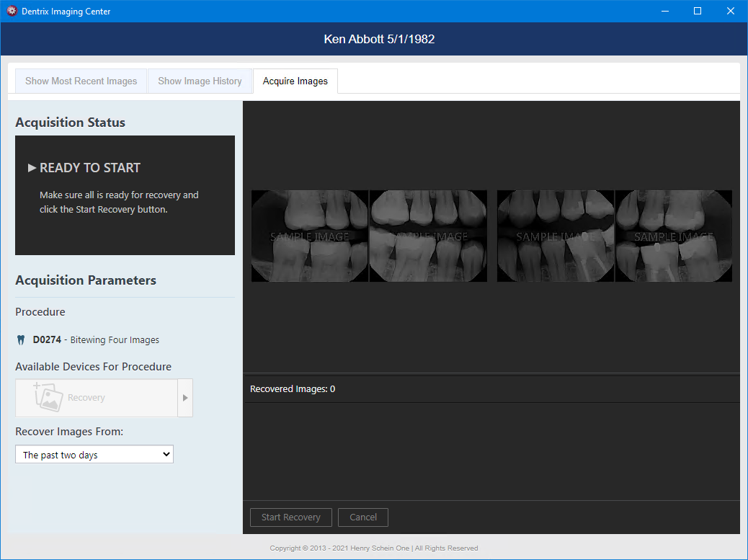Image resolution: width=748 pixels, height=560 pixels.
Task: Click the Dentrix logo in the title bar
Action: (12, 12)
